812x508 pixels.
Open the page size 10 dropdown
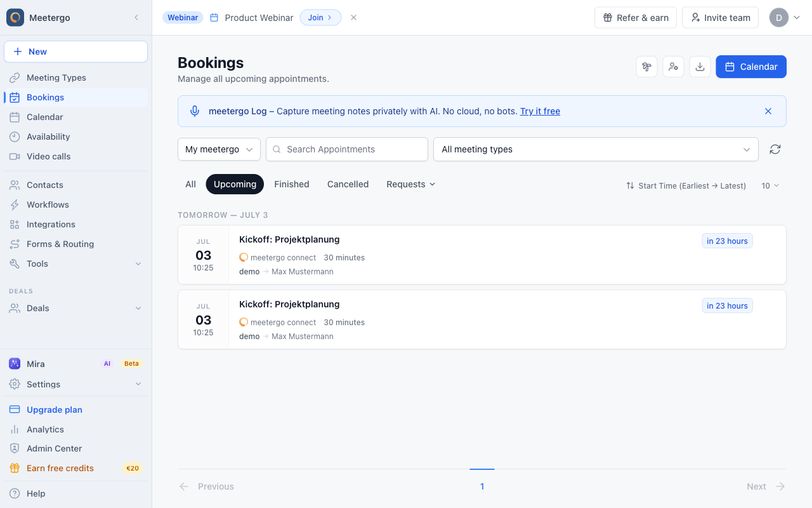(770, 185)
